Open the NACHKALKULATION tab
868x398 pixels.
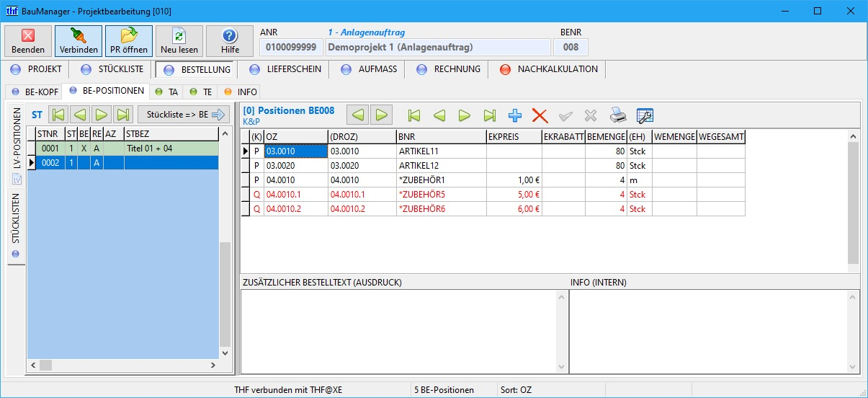(x=548, y=69)
